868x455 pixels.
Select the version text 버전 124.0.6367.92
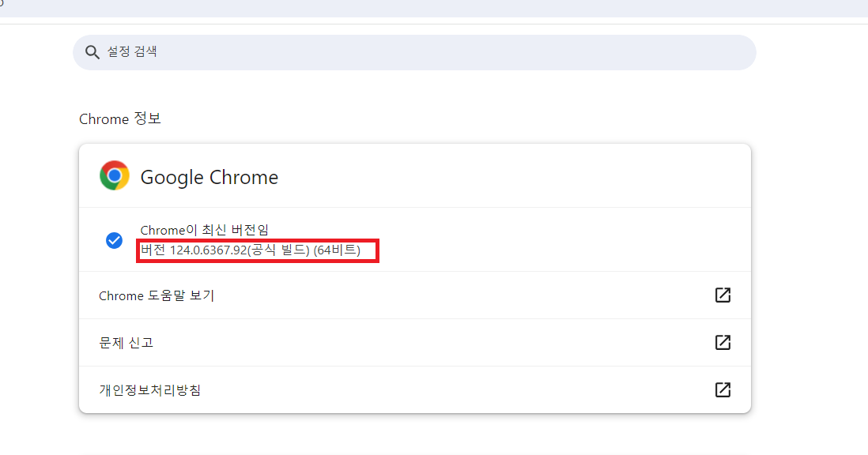point(194,250)
